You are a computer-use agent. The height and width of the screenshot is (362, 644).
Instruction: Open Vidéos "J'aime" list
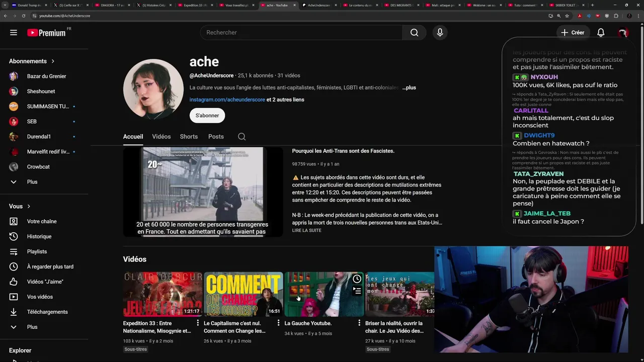(44, 282)
